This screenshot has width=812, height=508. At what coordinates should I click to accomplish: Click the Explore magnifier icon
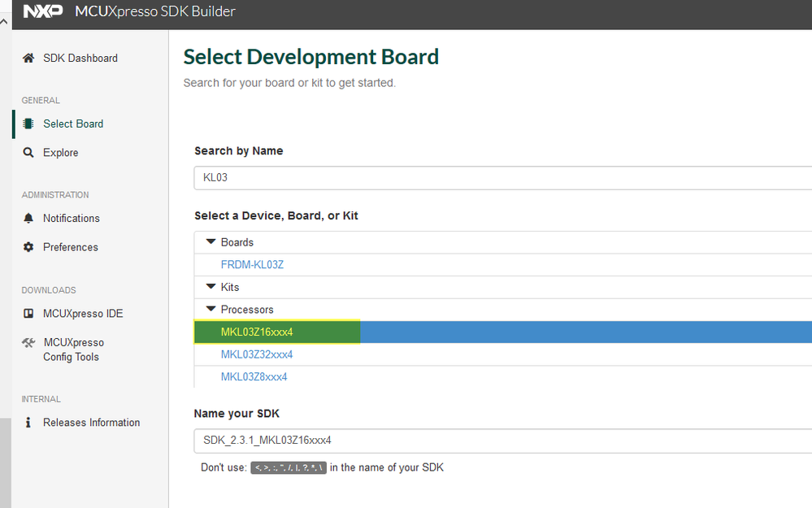[x=28, y=153]
